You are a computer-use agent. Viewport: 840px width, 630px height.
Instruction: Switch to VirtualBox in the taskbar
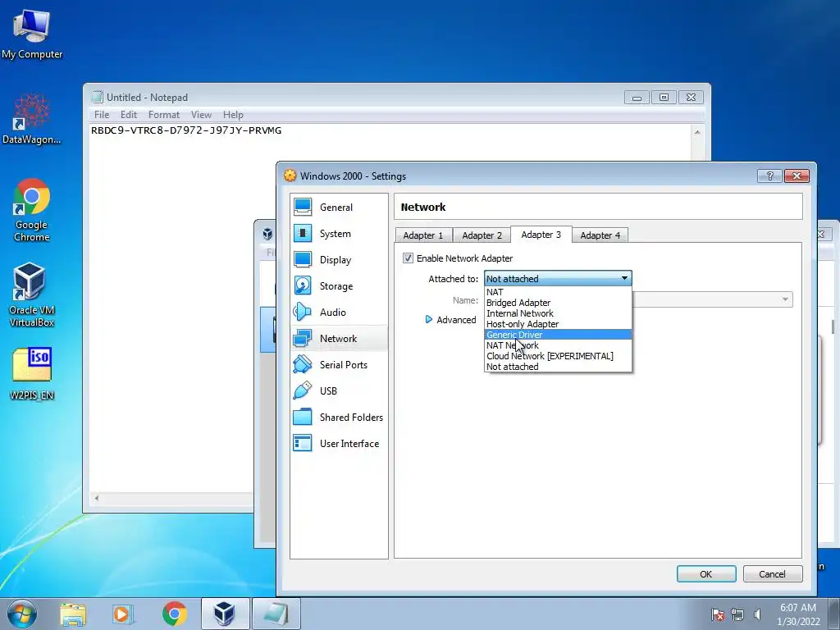[225, 614]
